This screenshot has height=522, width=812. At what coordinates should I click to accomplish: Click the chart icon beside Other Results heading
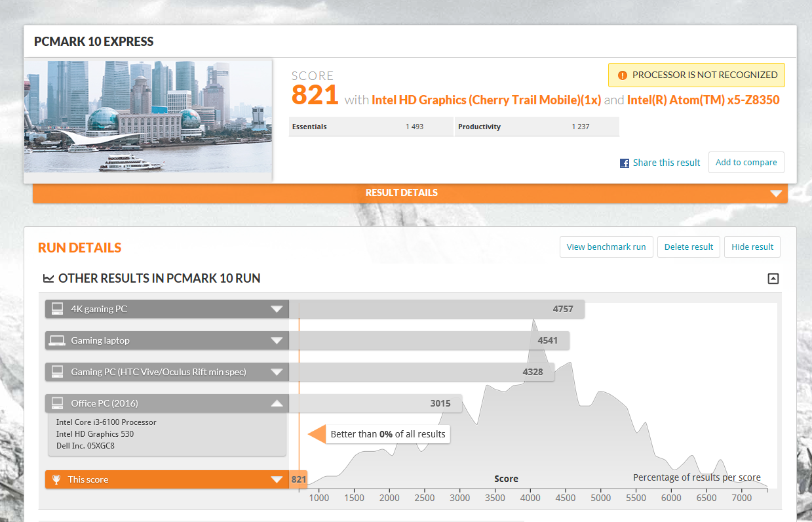(48, 279)
